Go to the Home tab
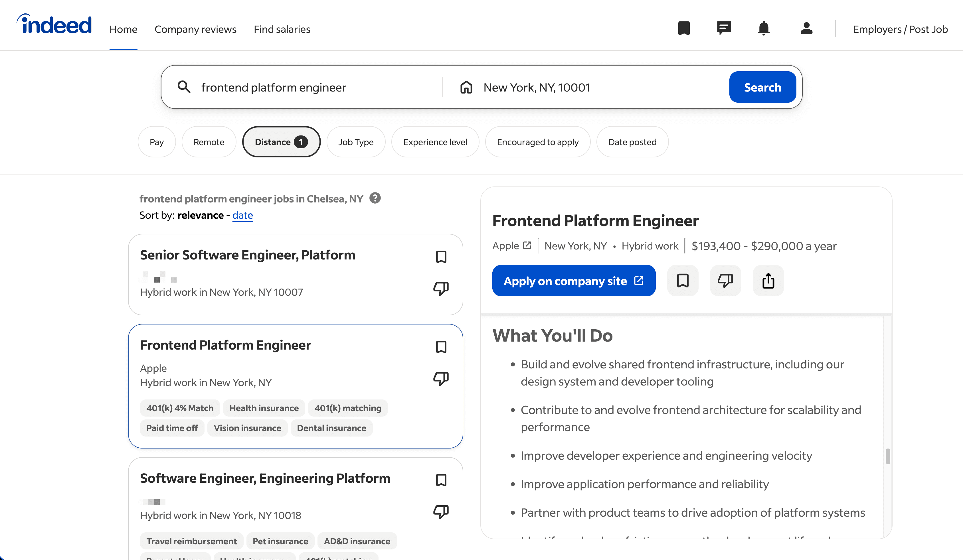 pyautogui.click(x=124, y=29)
